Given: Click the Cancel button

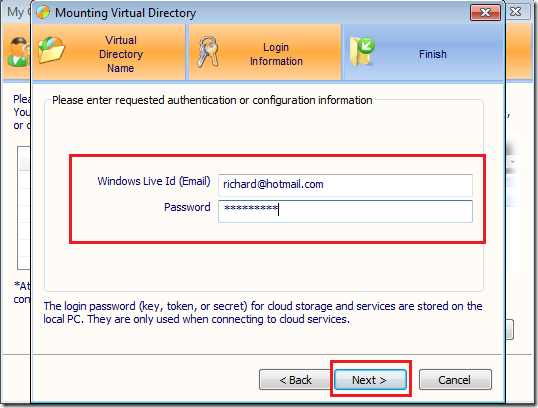Looking at the screenshot, I should 455,380.
